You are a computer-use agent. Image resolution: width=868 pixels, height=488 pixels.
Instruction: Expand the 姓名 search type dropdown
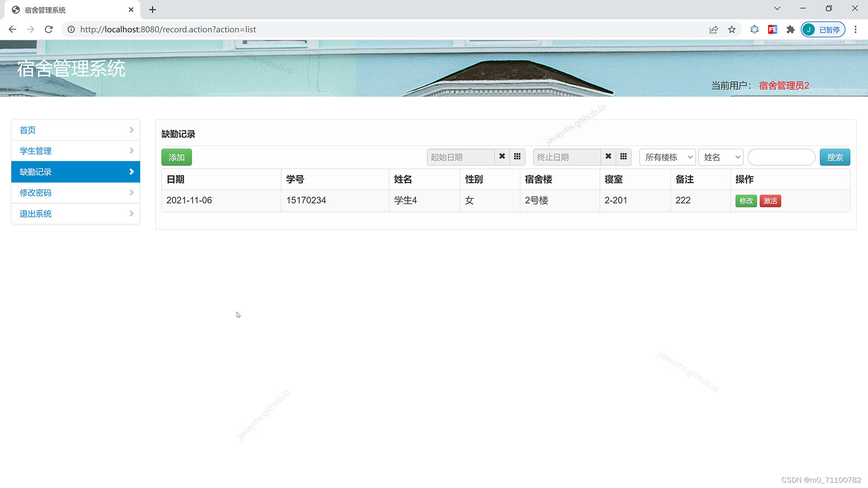click(721, 157)
